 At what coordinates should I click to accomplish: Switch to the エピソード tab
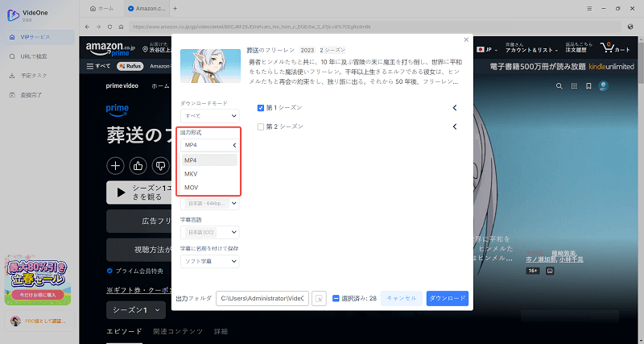(x=124, y=331)
